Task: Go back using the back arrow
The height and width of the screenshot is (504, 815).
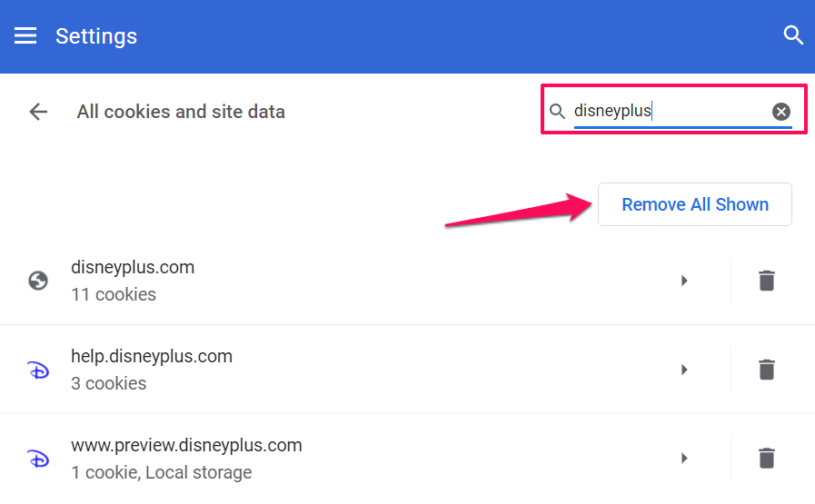Action: (38, 112)
